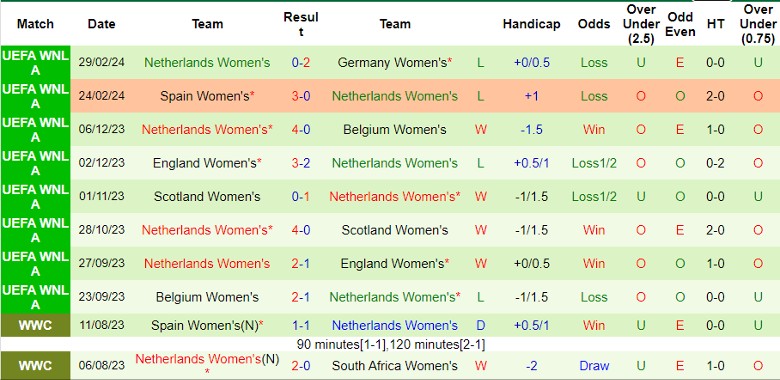
Task: Click the Odd Even column header
Action: point(680,24)
